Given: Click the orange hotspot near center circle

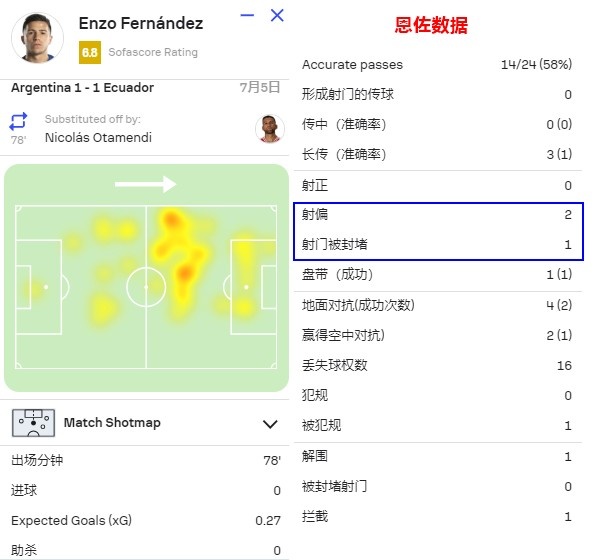Looking at the screenshot, I should pyautogui.click(x=185, y=273).
